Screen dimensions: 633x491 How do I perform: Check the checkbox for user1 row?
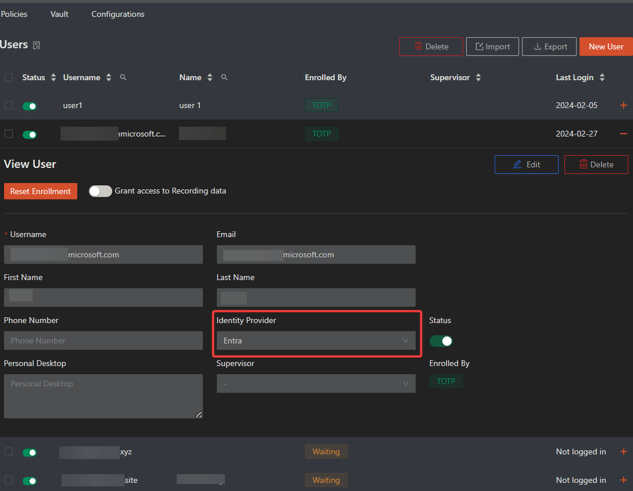pos(9,105)
